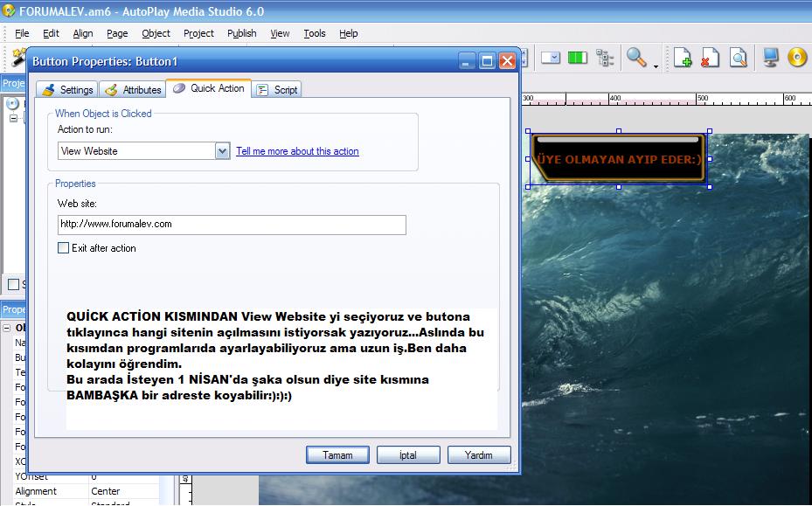Open the Project menu
The width and height of the screenshot is (812, 506).
(x=199, y=33)
